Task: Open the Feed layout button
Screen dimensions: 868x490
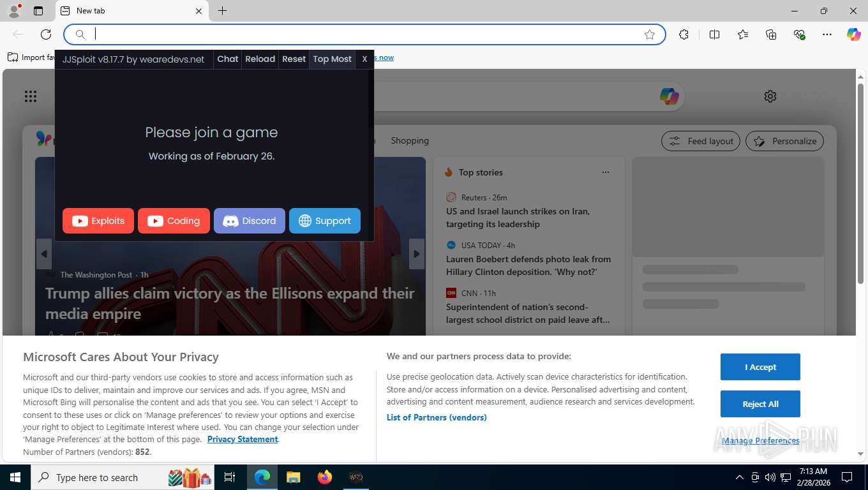Action: pyautogui.click(x=701, y=141)
